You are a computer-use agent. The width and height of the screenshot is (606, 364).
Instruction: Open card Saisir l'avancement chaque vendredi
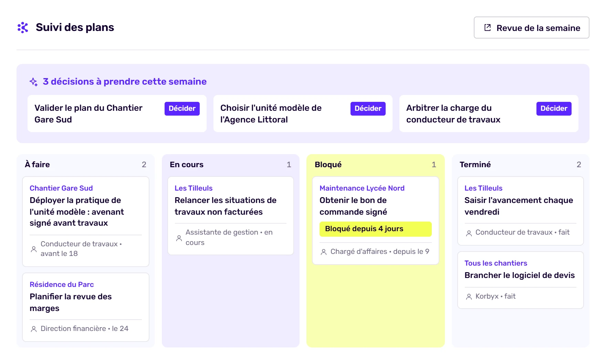pyautogui.click(x=521, y=211)
